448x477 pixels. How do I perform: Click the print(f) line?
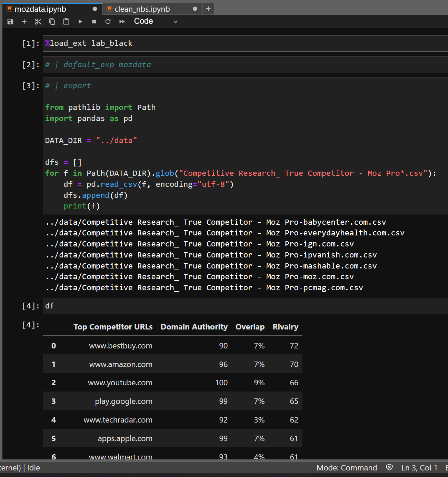click(x=82, y=206)
